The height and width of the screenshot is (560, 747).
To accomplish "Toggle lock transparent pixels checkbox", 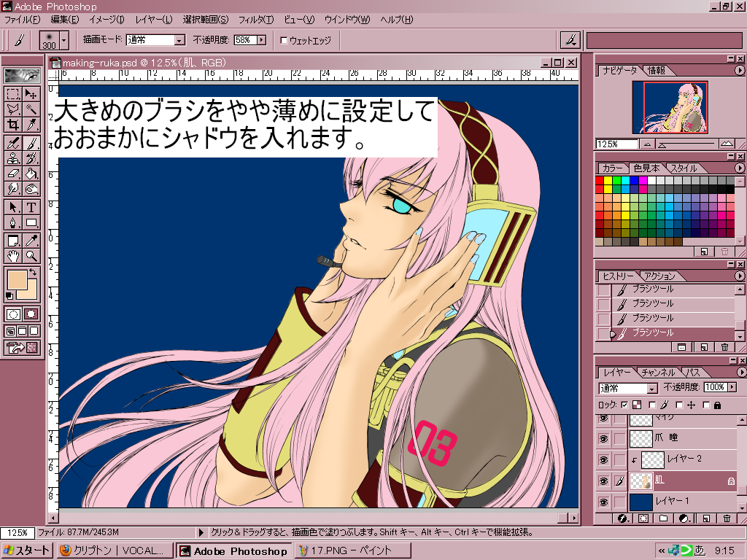I will pos(625,405).
